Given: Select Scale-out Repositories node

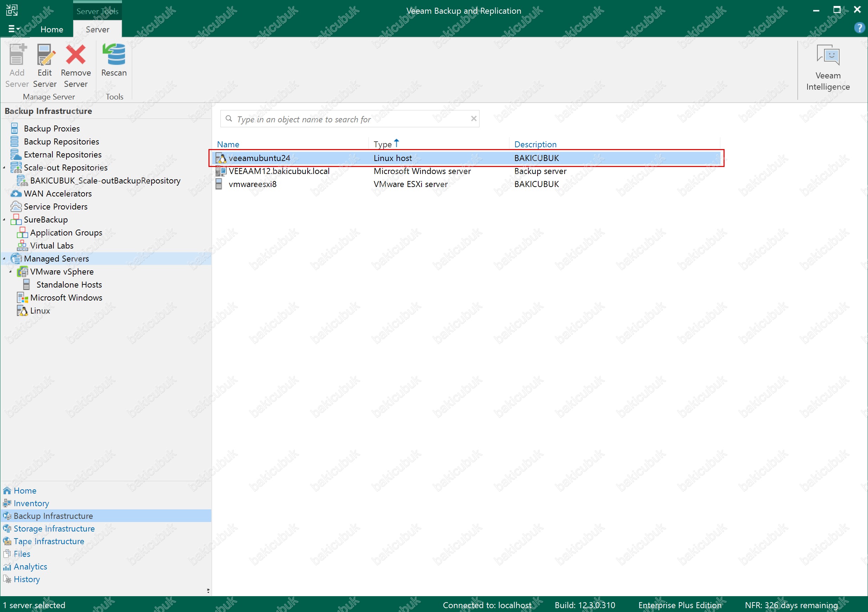Looking at the screenshot, I should point(65,167).
